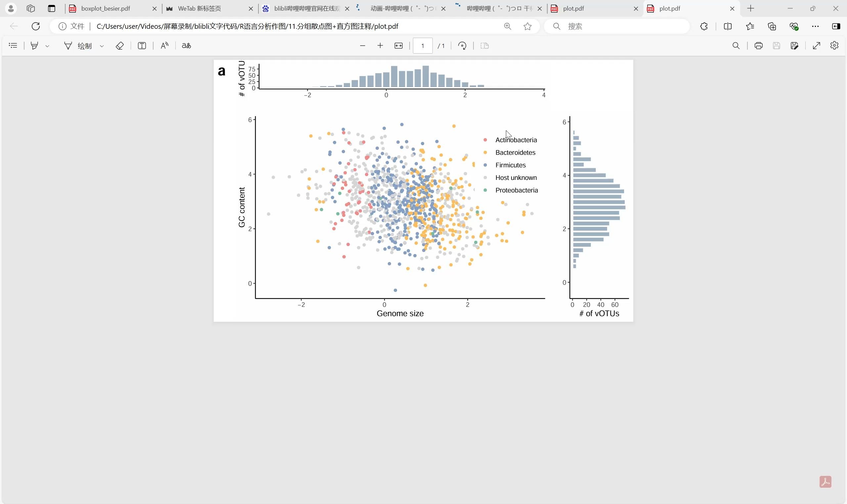Select the eraser tool
Screen dimensions: 847x504
click(119, 46)
